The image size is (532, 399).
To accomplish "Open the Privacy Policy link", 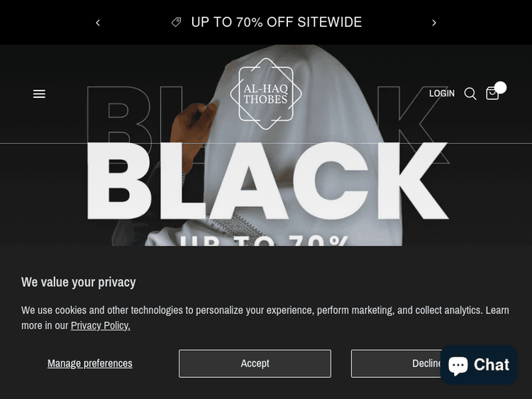I will [101, 325].
